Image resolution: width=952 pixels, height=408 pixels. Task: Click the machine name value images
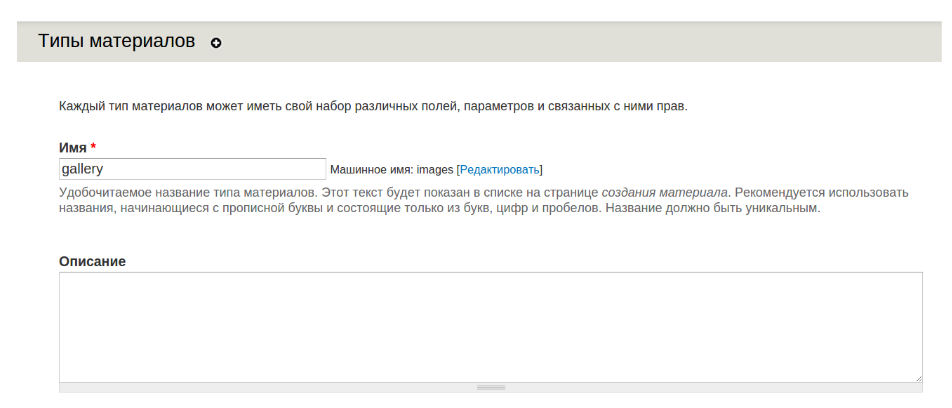[x=435, y=170]
